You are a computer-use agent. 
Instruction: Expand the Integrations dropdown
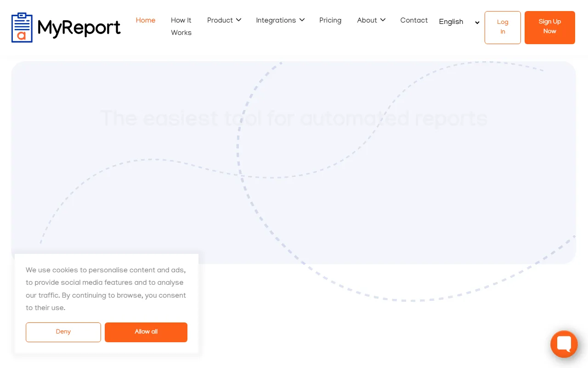pos(302,20)
